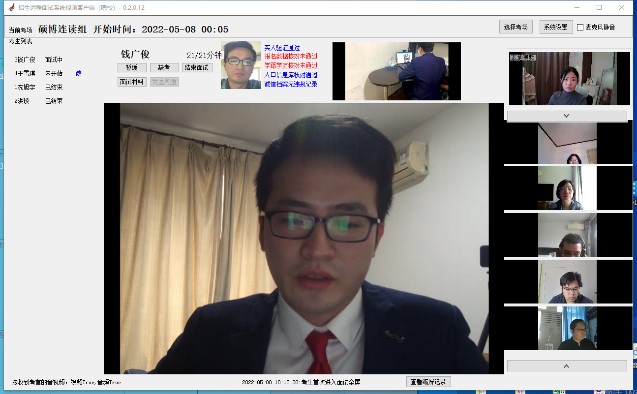Click the middle button under 钱广俊's name

point(164,67)
